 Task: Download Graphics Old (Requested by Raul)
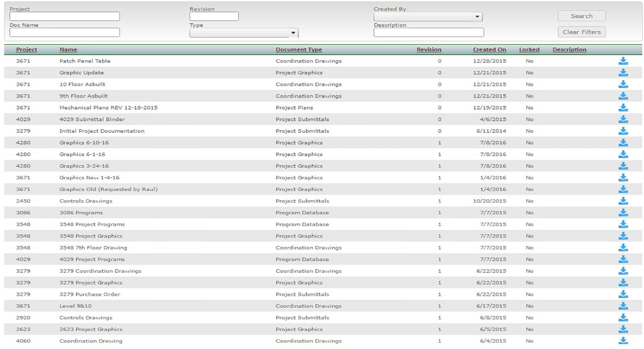pos(623,189)
